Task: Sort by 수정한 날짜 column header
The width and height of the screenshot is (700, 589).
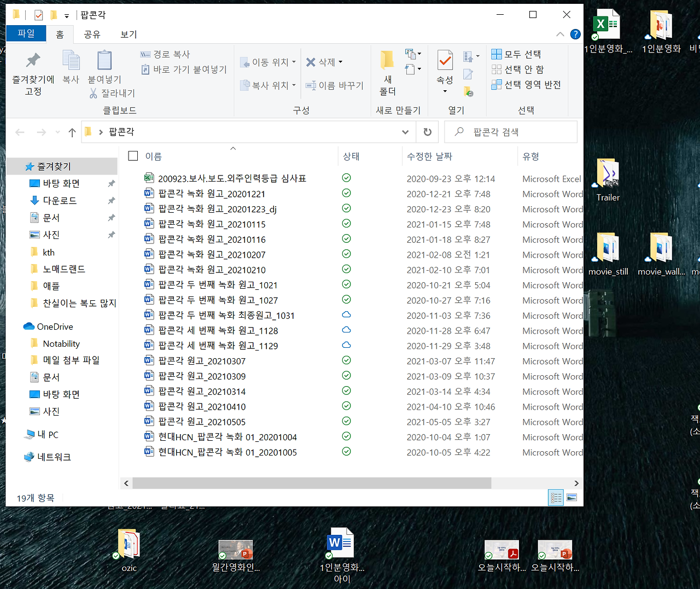Action: [x=429, y=156]
